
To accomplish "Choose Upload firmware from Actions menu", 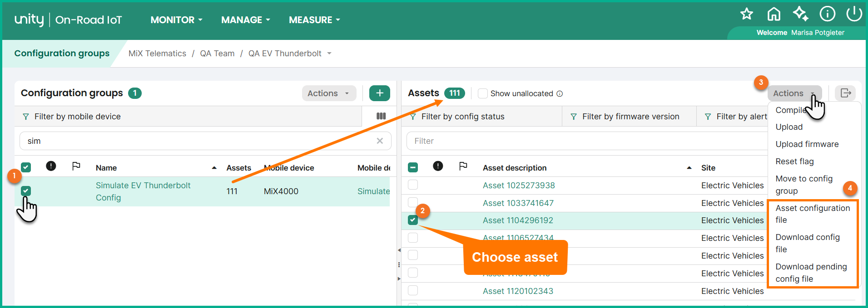I will [807, 144].
